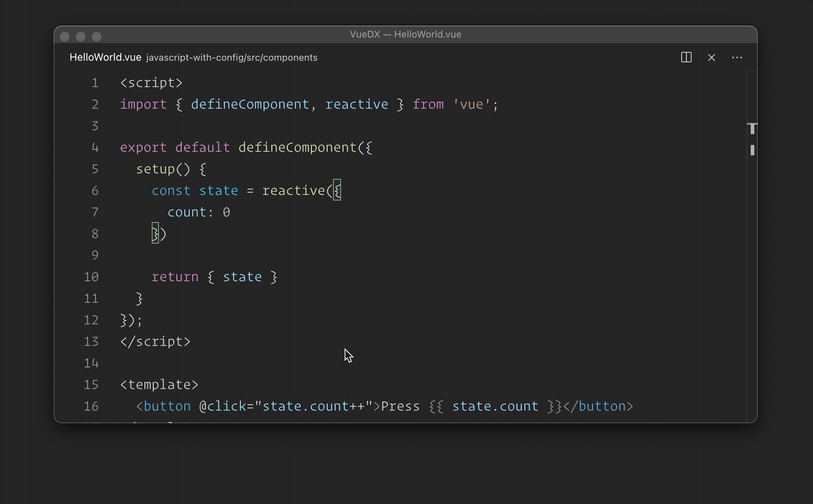Click line number 6 in the gutter
This screenshot has width=813, height=504.
(95, 190)
